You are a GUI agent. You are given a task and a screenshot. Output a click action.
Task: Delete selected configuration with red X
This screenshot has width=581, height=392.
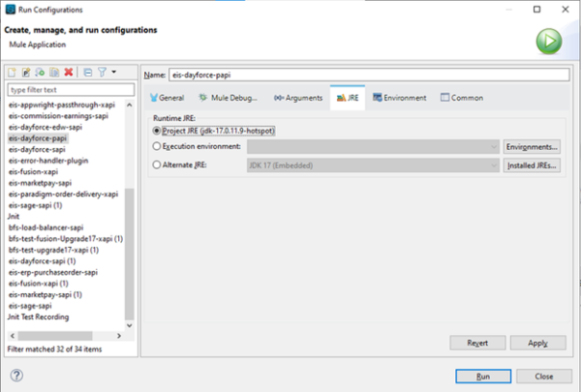[69, 73]
